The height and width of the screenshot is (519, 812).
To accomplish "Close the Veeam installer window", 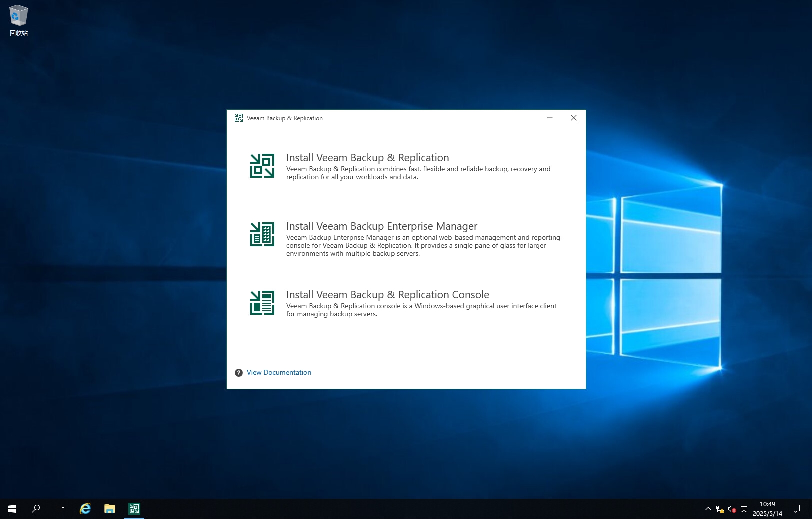I will 574,118.
